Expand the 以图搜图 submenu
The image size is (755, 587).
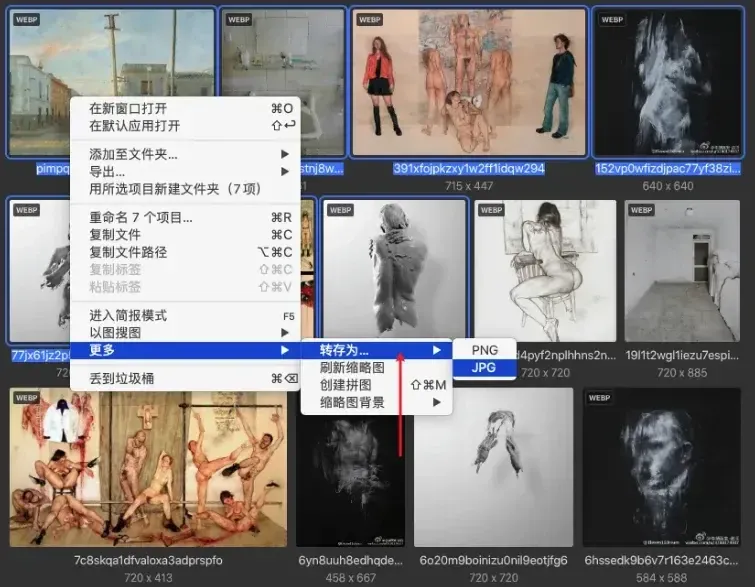[x=185, y=333]
